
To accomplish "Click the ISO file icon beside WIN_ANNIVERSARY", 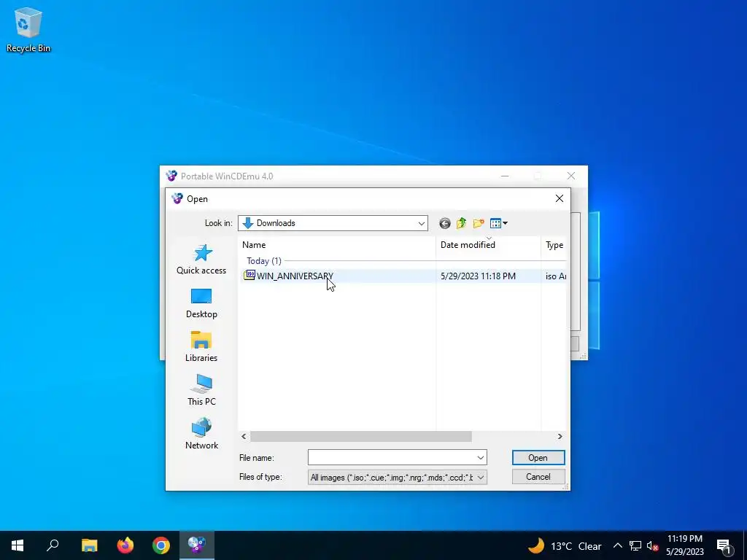I will [249, 275].
